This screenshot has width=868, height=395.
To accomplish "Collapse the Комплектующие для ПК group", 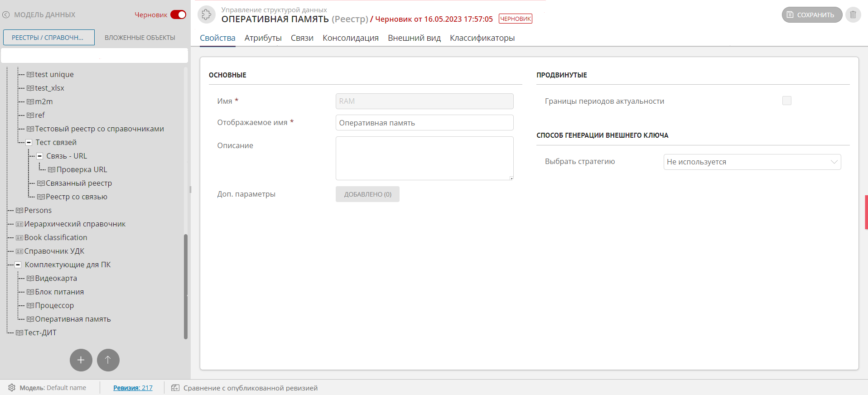I will (18, 265).
